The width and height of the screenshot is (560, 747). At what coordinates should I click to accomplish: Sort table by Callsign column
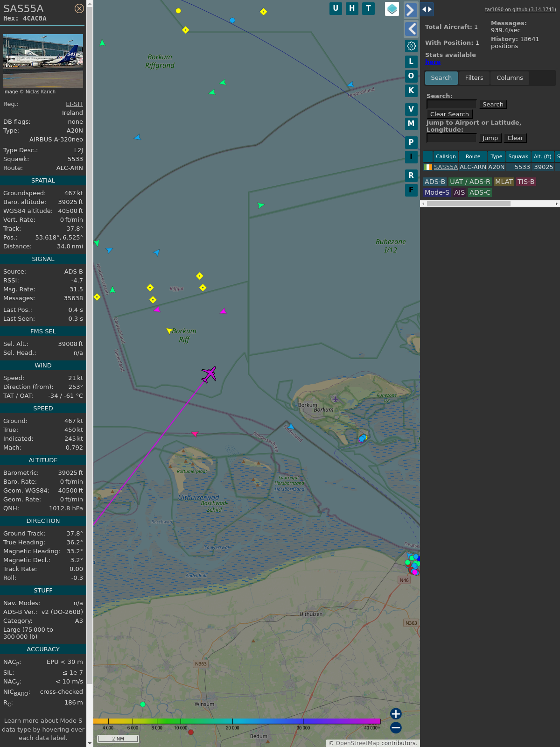446,157
